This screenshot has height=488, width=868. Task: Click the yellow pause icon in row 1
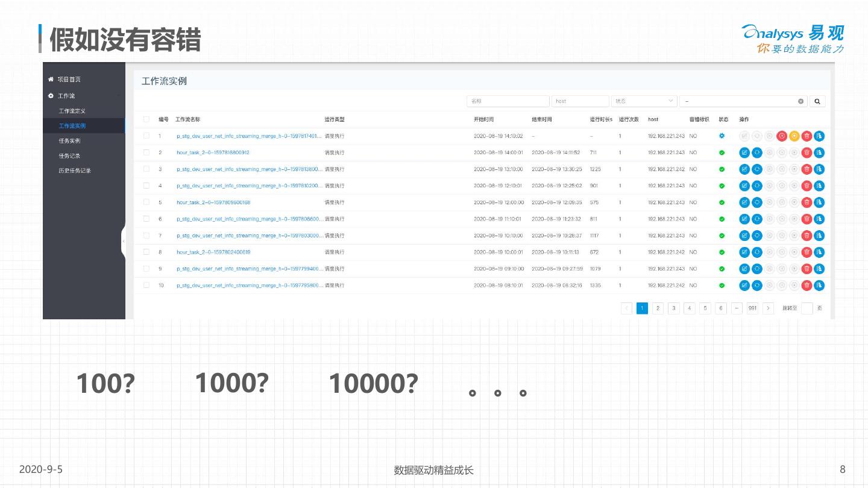[x=794, y=136]
